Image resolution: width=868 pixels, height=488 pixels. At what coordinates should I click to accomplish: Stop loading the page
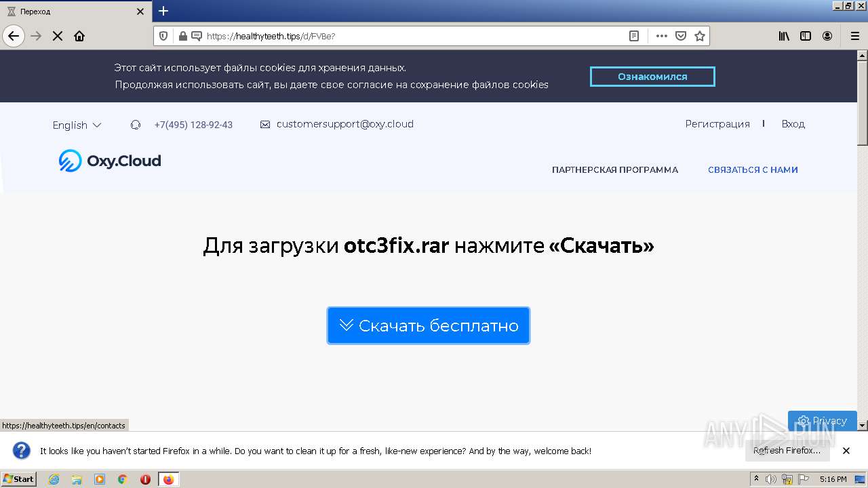tap(58, 36)
